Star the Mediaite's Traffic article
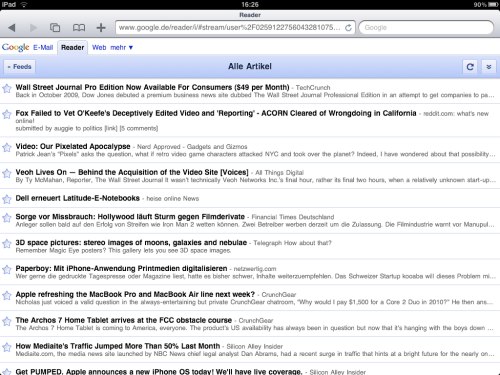 point(7,347)
